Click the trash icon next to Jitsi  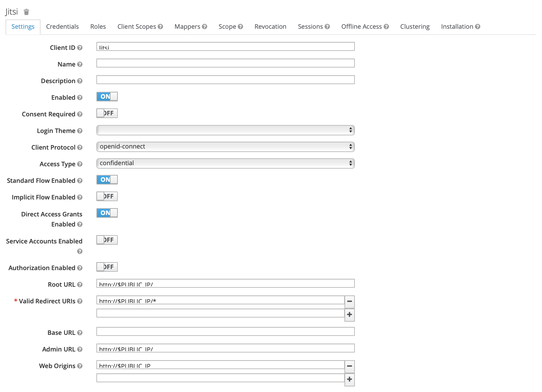[27, 11]
